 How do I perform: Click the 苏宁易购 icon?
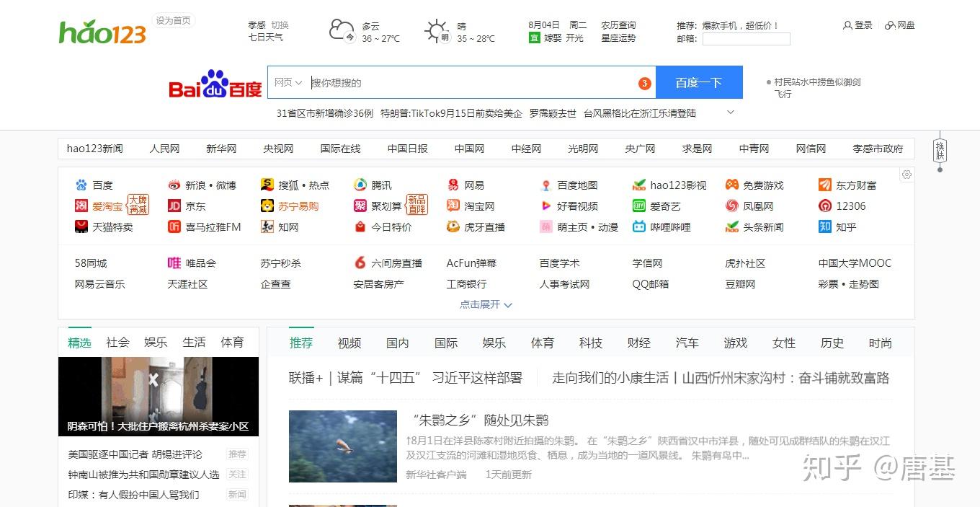(267, 206)
